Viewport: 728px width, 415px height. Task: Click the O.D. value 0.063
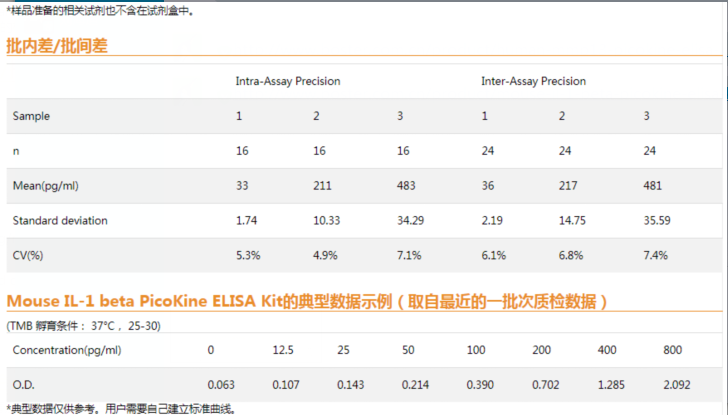[x=220, y=384]
